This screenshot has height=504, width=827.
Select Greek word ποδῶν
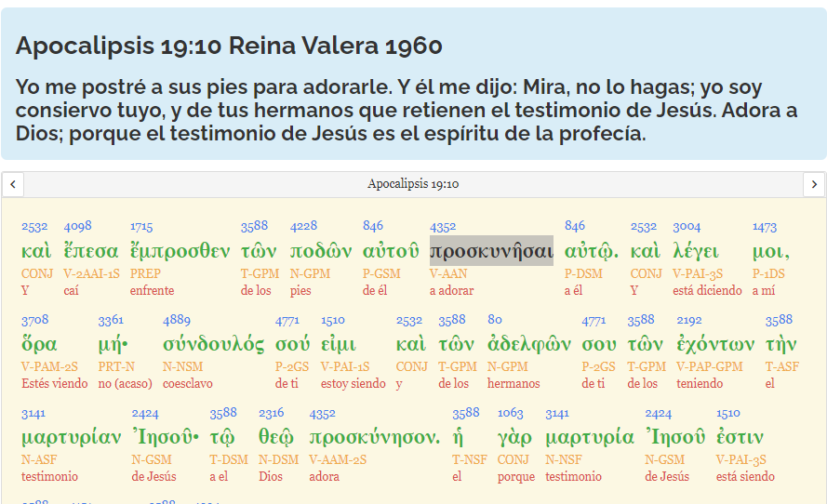(x=321, y=251)
